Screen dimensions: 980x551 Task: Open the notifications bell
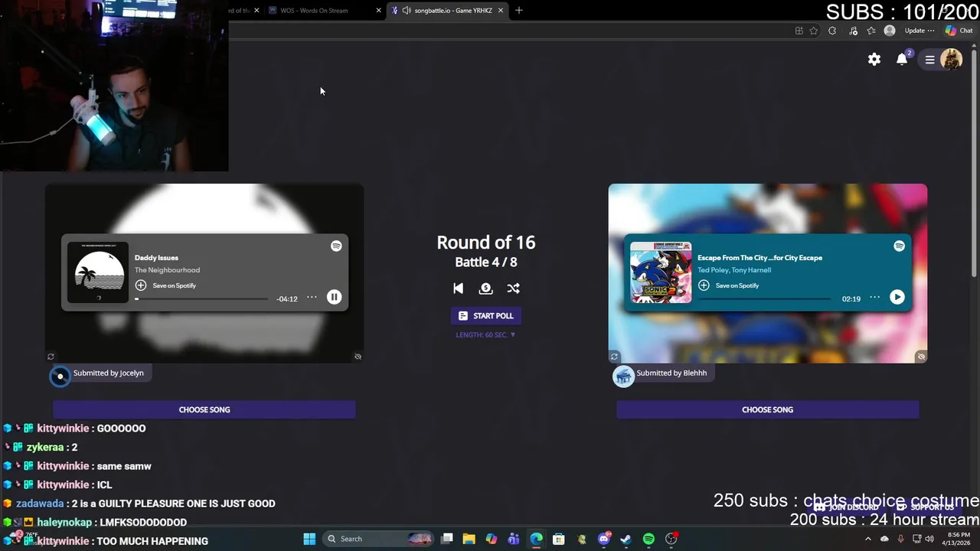point(903,59)
